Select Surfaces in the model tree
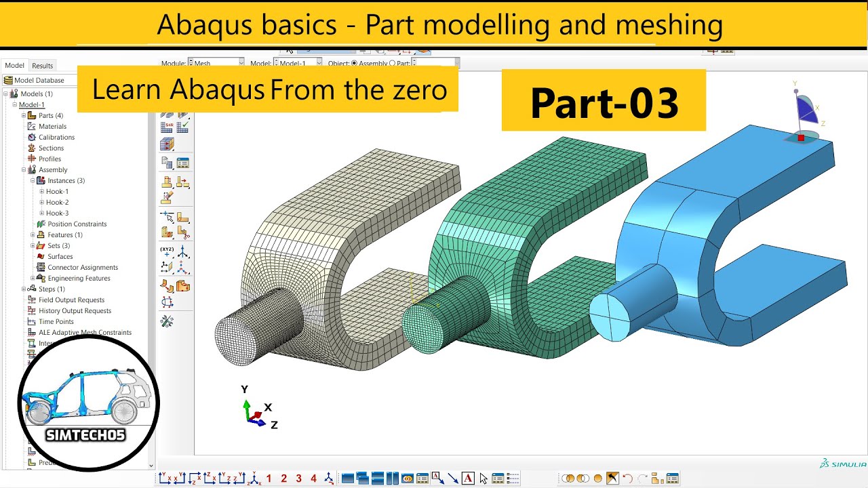 pos(60,256)
